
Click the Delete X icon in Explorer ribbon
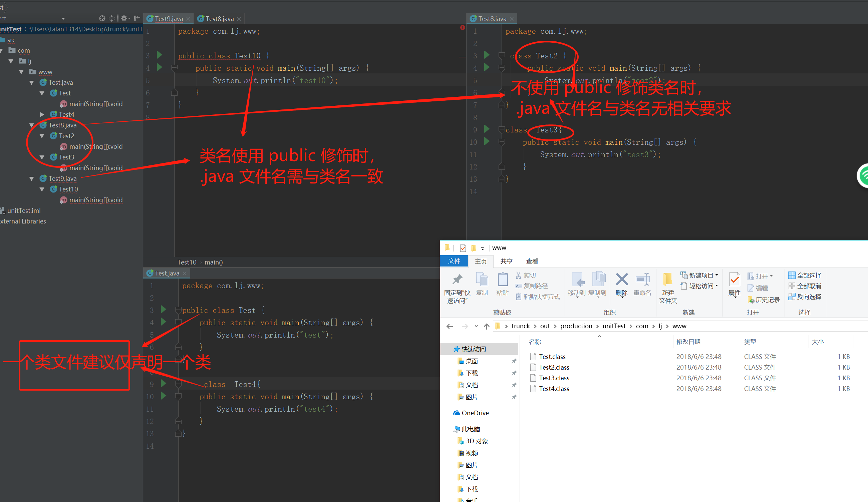point(622,279)
